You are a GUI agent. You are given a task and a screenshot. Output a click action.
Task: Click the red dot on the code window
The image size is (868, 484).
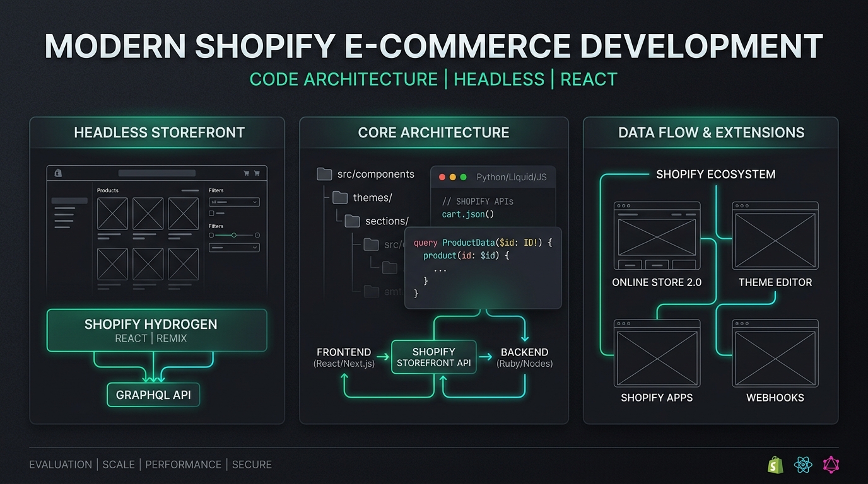click(442, 177)
